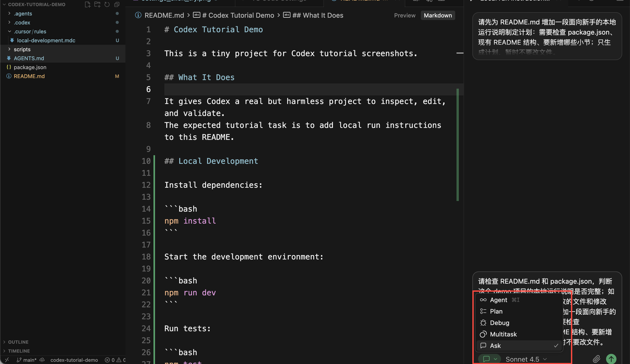Open the Sonnet 4.5 model dropdown
630x364 pixels.
tap(526, 359)
